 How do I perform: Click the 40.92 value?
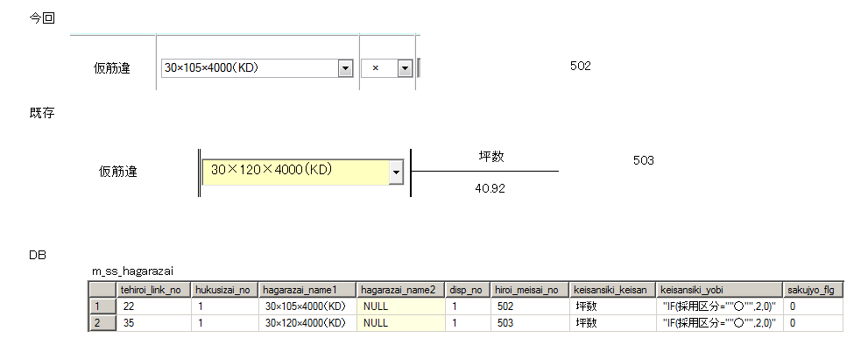490,188
